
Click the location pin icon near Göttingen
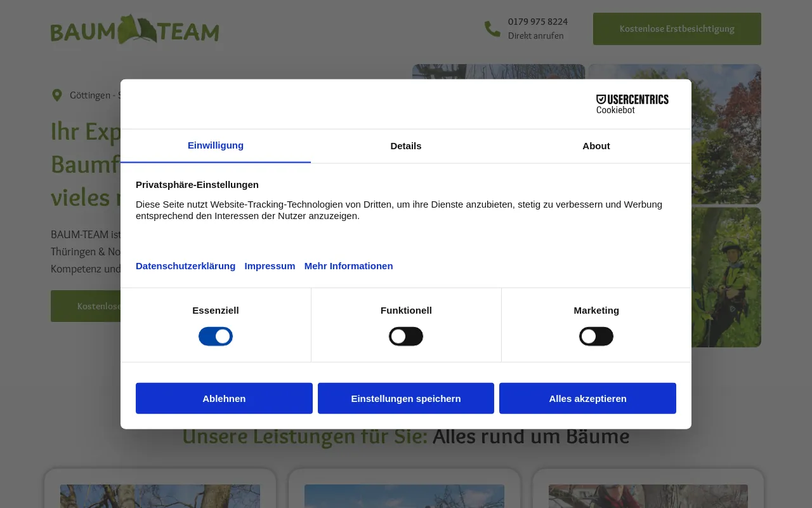57,95
